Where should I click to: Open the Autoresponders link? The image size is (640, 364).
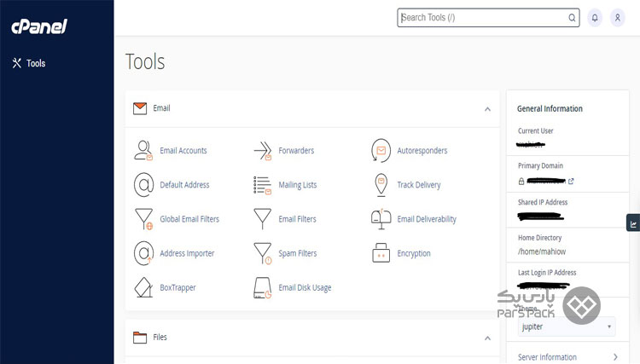tap(422, 150)
